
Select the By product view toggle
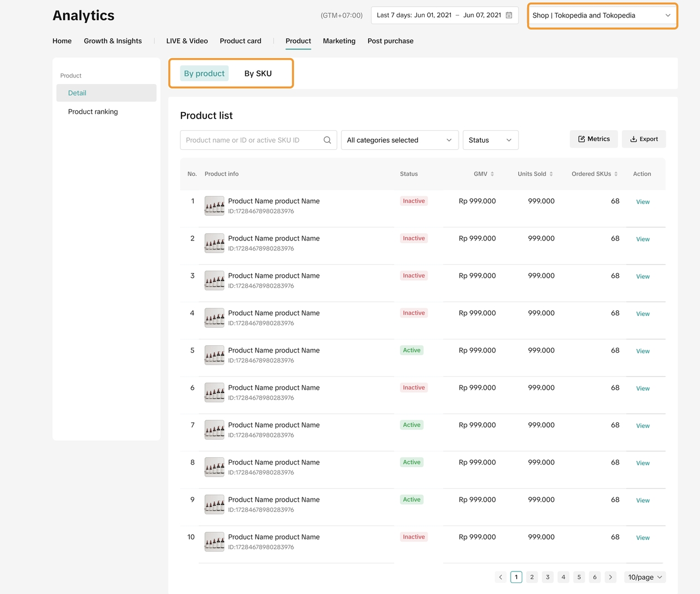[x=204, y=74]
